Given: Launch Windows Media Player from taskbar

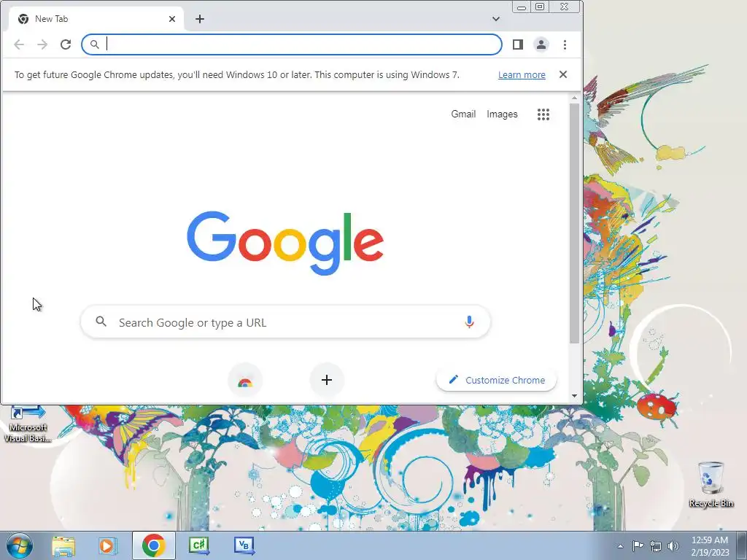Looking at the screenshot, I should pos(108,545).
